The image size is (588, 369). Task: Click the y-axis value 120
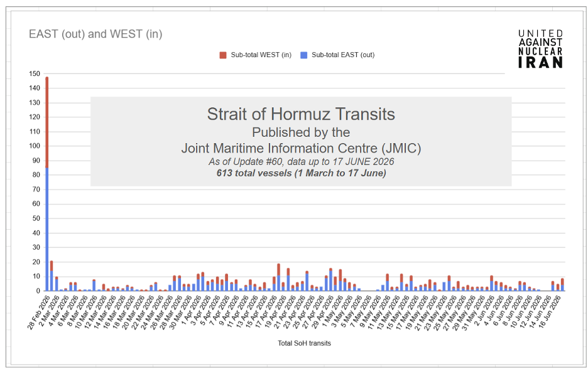pyautogui.click(x=34, y=117)
